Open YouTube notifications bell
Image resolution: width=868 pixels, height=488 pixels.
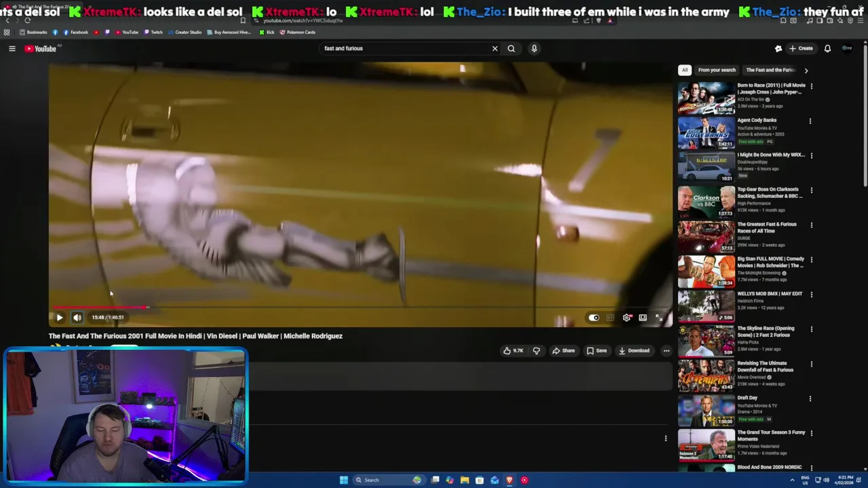(x=827, y=48)
